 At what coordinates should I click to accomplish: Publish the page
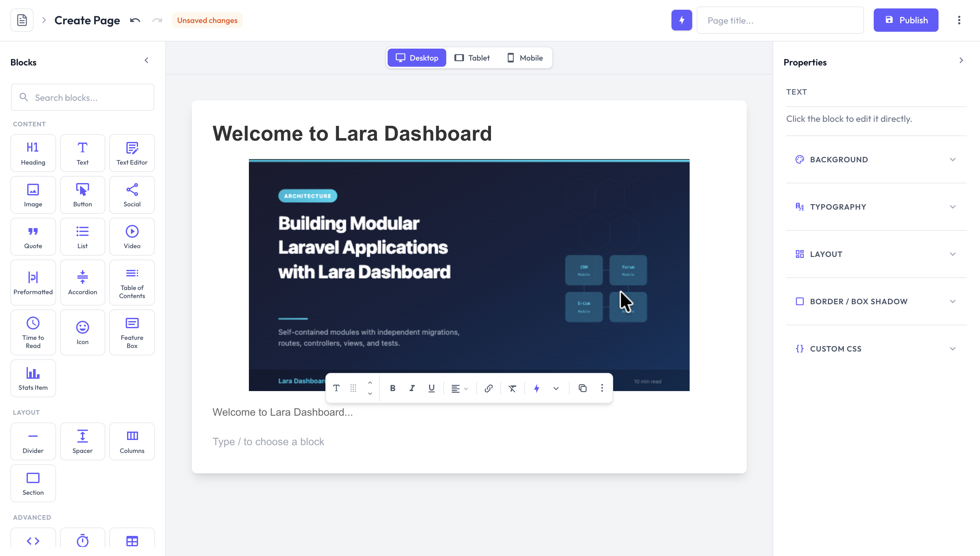(x=905, y=20)
